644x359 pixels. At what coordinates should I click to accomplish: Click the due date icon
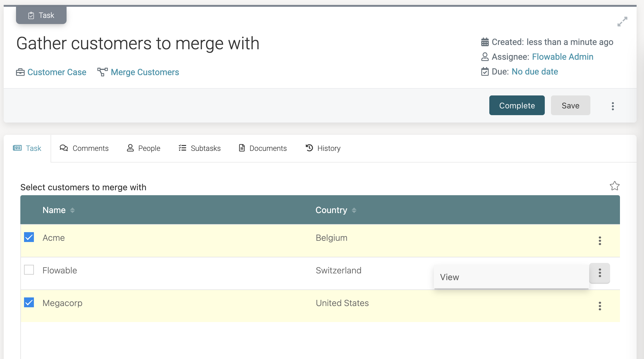click(485, 71)
